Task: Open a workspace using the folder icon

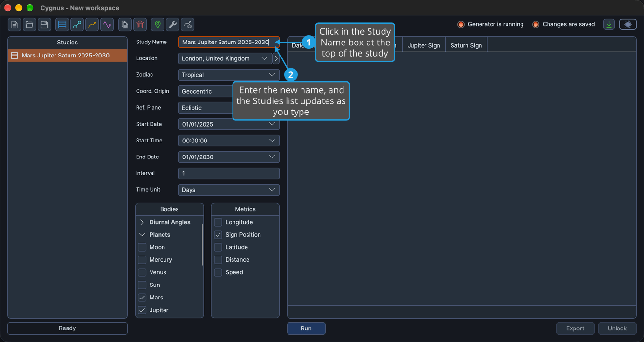Action: click(x=29, y=25)
